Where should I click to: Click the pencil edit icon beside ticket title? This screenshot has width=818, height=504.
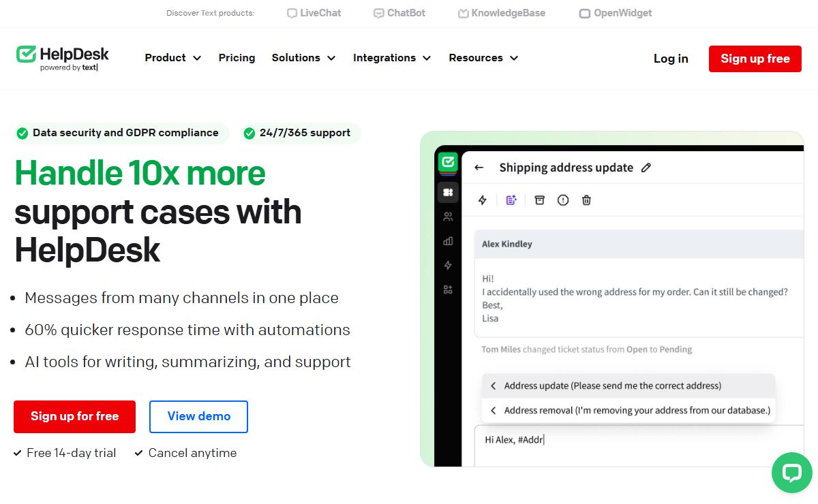click(x=646, y=168)
